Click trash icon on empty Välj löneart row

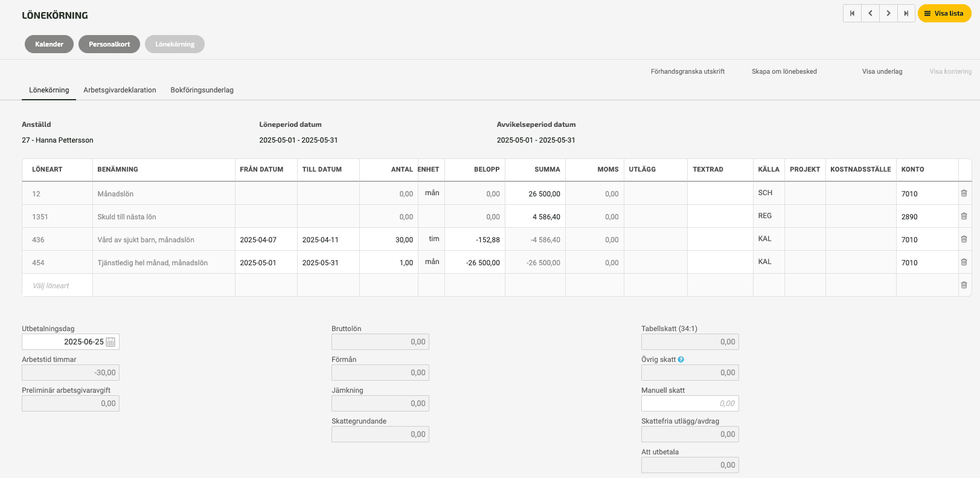pyautogui.click(x=964, y=285)
